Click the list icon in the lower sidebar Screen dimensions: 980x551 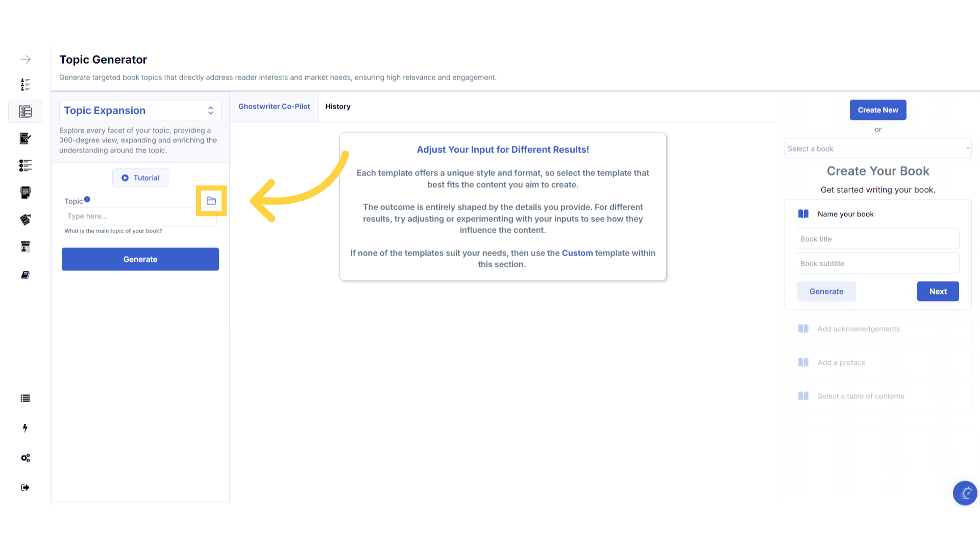point(26,398)
